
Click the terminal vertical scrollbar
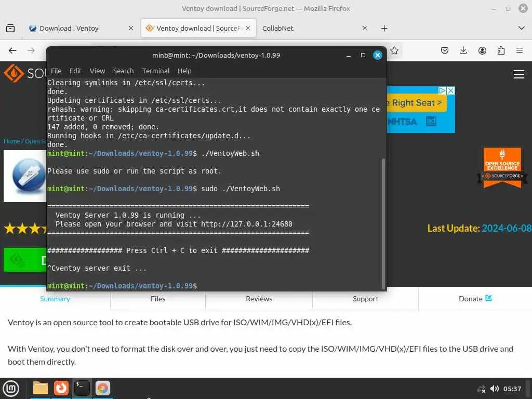tap(383, 223)
